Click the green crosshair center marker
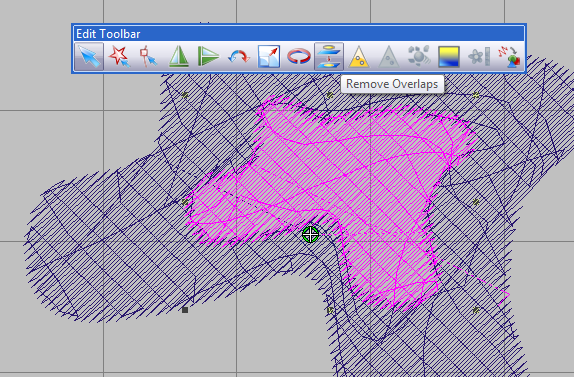 (310, 235)
